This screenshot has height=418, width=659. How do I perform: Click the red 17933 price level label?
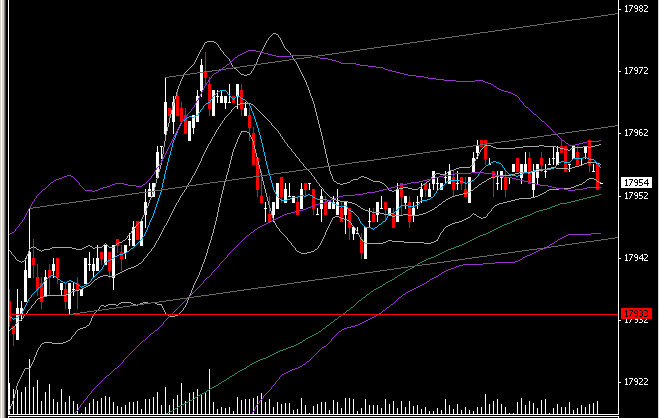click(636, 313)
